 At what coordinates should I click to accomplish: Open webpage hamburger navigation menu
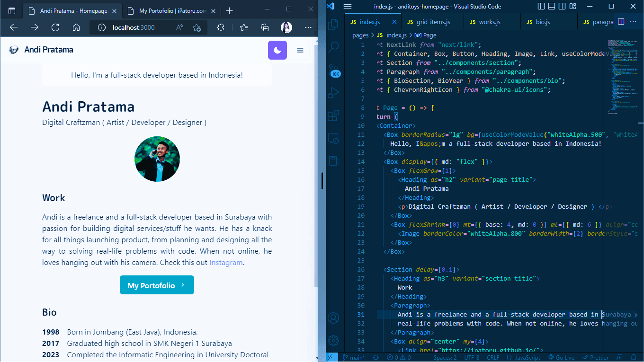click(300, 50)
